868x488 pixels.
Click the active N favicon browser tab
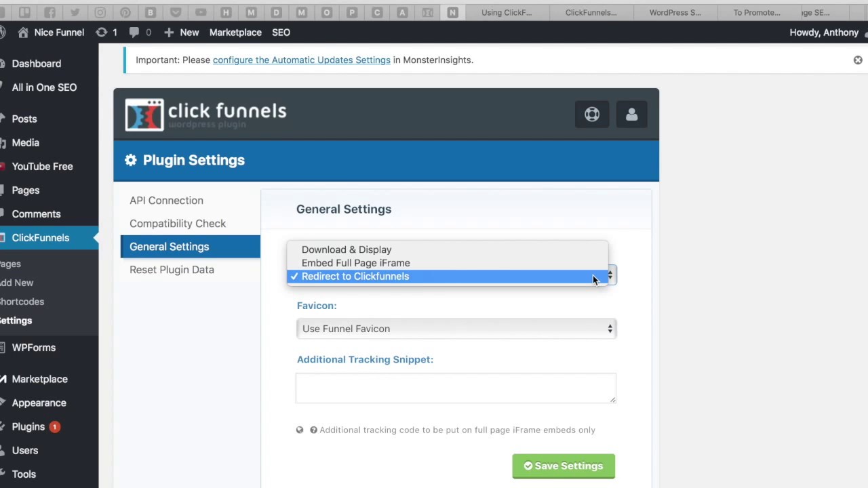coord(452,12)
